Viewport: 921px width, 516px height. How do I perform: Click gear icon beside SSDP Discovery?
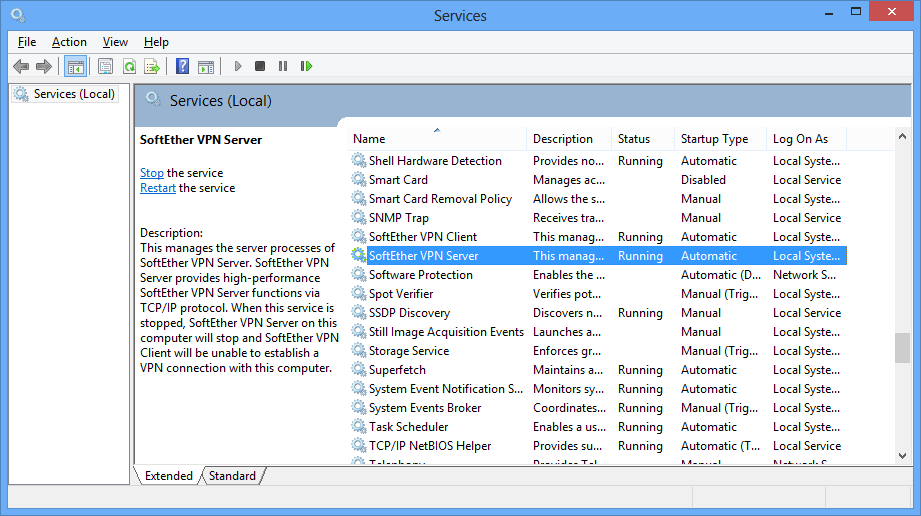359,313
